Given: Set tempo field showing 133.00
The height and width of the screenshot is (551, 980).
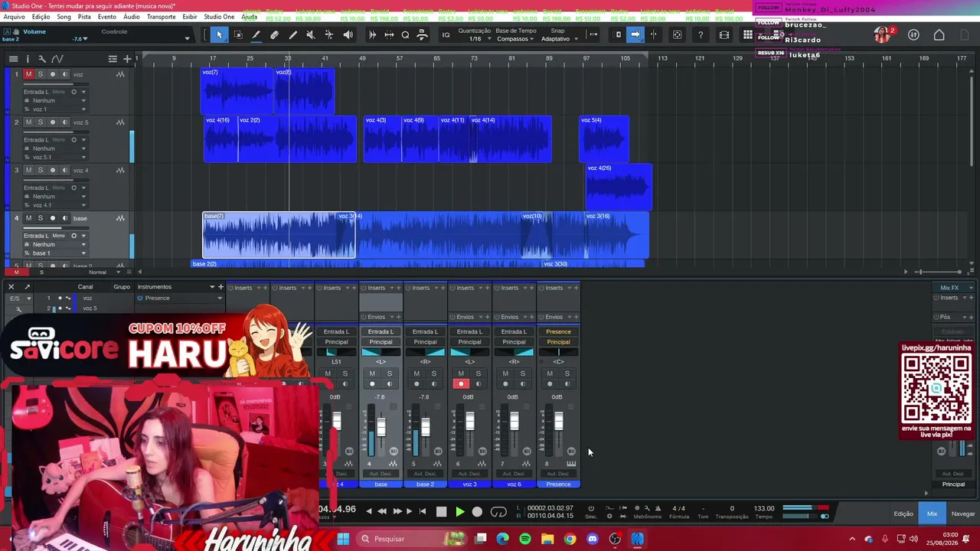Looking at the screenshot, I should [763, 508].
